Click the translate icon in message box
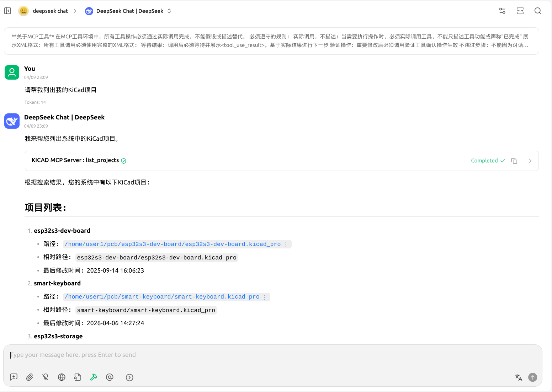The height and width of the screenshot is (392, 552). tap(518, 377)
